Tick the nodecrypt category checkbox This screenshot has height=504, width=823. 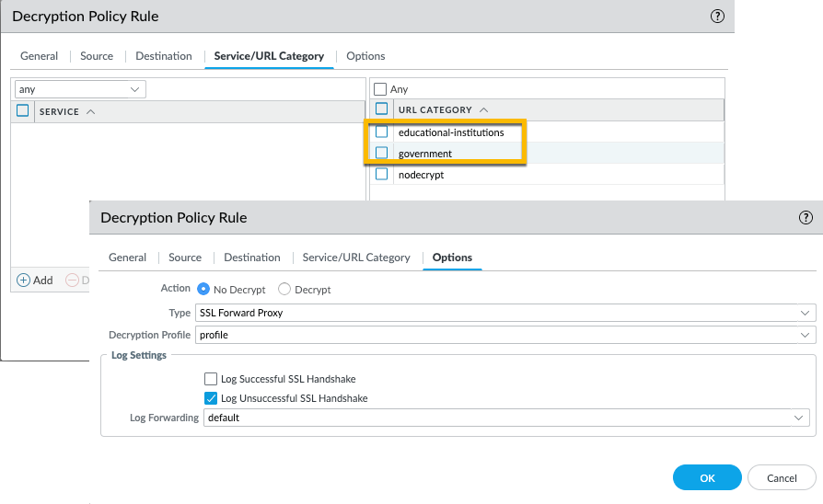click(x=382, y=174)
